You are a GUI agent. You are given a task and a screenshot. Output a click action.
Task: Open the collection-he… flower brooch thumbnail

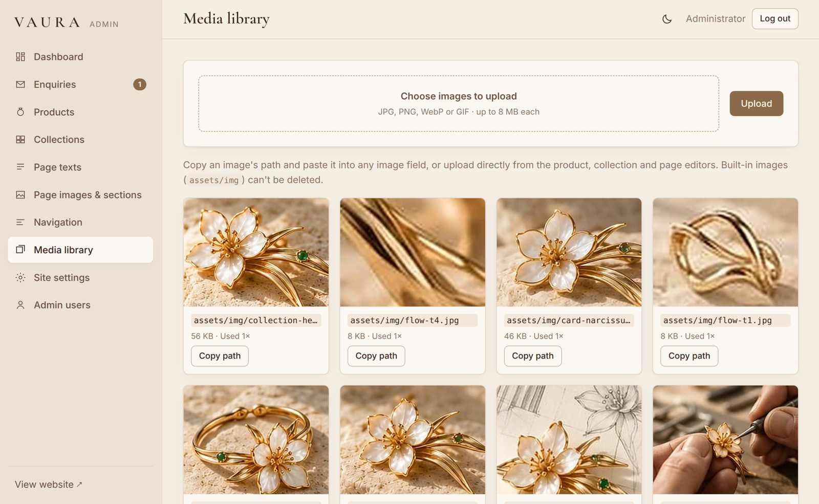(256, 252)
